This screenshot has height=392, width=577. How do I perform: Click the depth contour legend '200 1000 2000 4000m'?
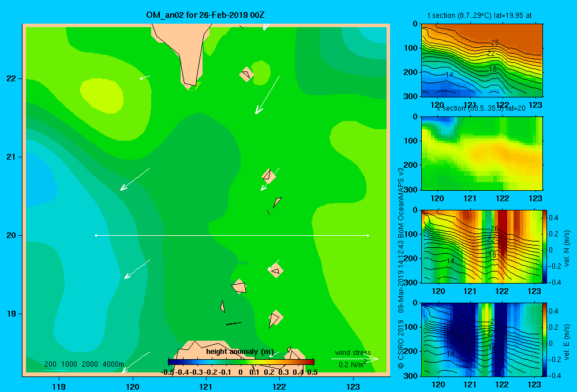84,364
